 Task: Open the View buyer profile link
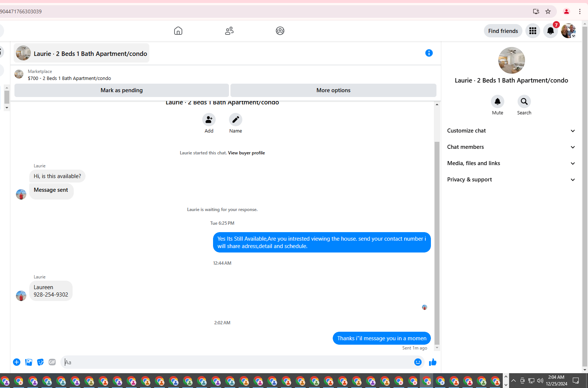[x=246, y=153]
